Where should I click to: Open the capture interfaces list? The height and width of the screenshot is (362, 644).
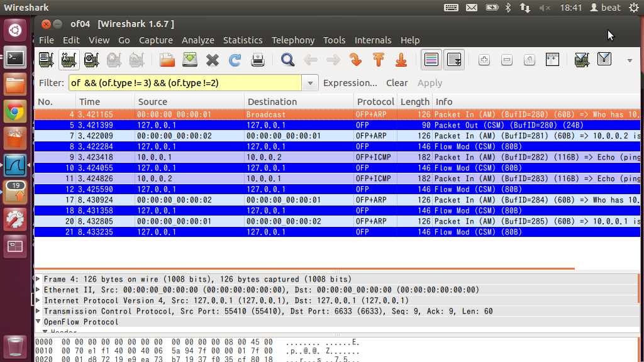[x=47, y=59]
